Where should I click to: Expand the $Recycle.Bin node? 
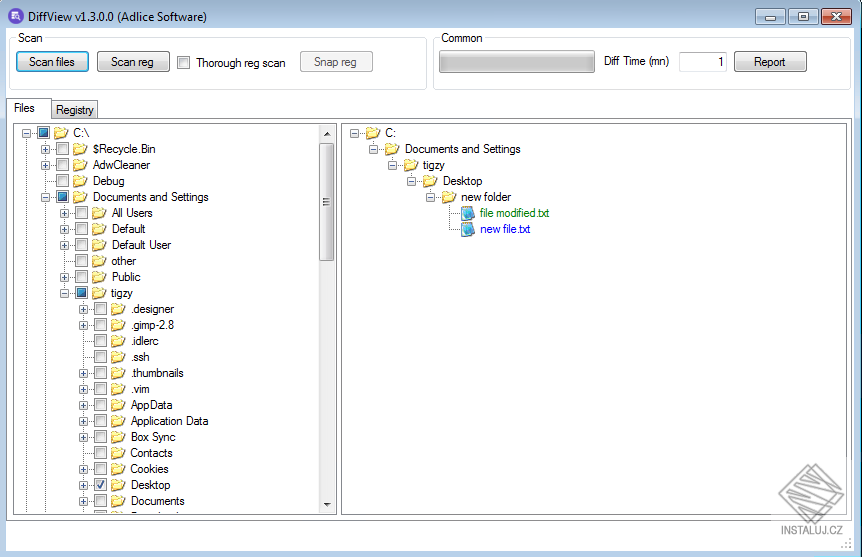pyautogui.click(x=46, y=149)
